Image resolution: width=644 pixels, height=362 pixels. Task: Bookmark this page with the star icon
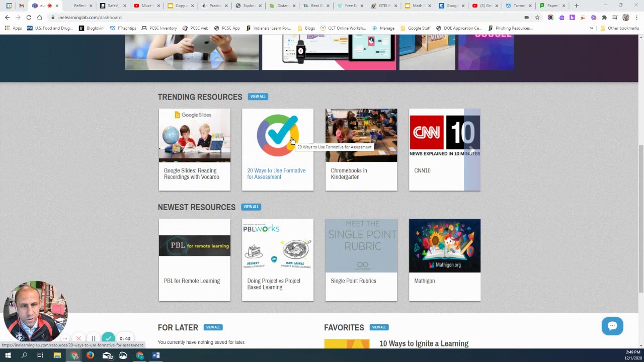(x=537, y=18)
